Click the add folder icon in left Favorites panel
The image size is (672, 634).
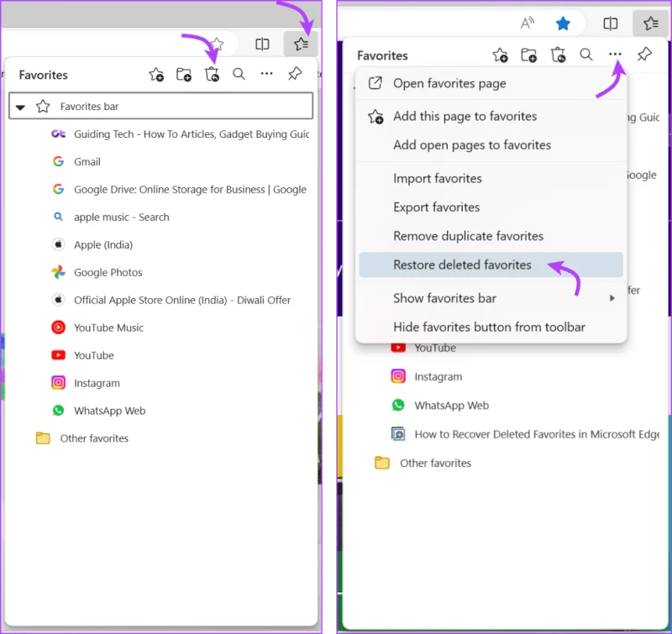[184, 75]
